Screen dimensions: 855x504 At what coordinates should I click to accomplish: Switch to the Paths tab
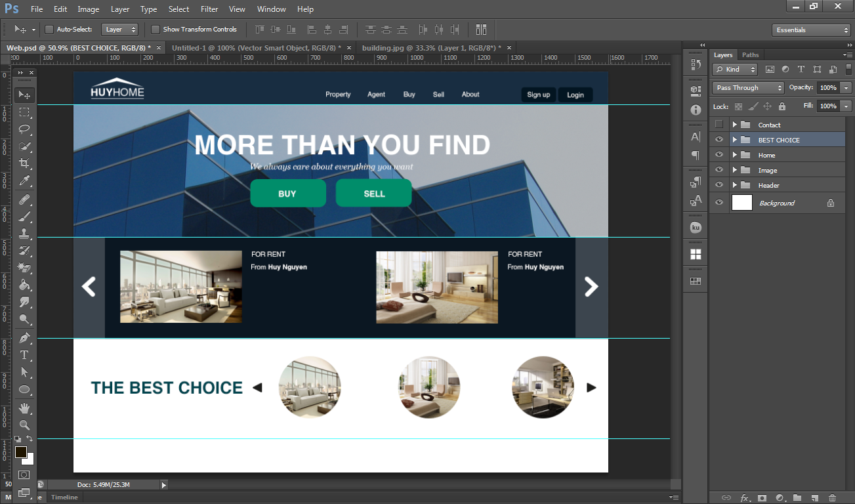tap(750, 55)
